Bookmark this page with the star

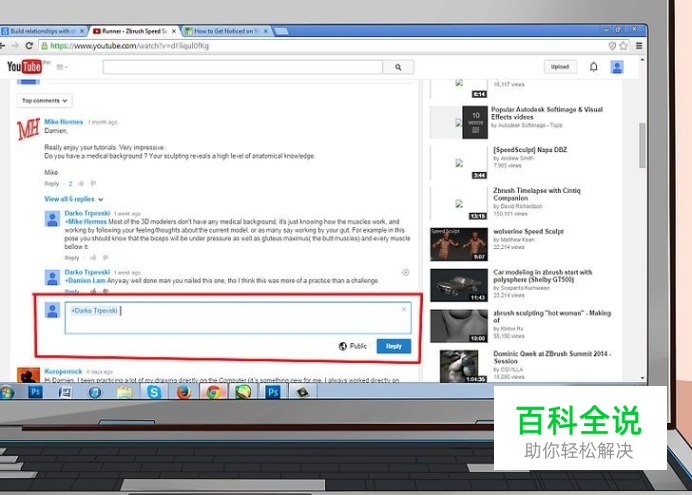click(623, 45)
